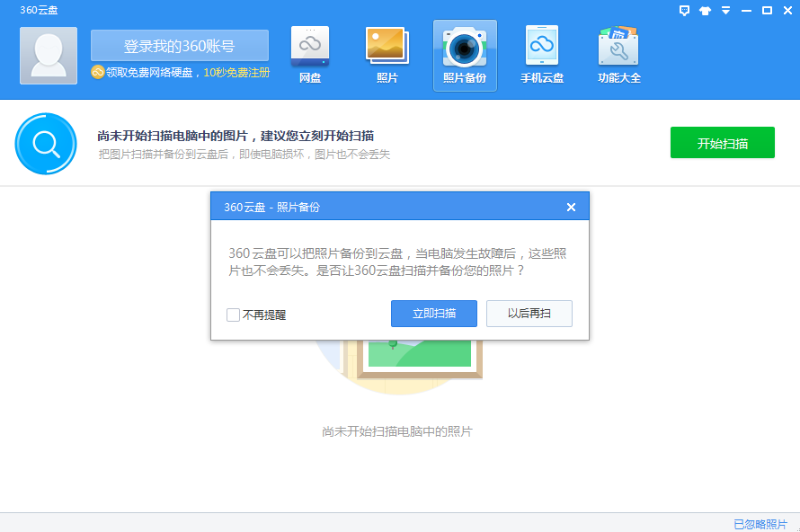Open the 手机云盘 mobile cloud tab
Image resolution: width=800 pixels, height=532 pixels.
(x=542, y=56)
